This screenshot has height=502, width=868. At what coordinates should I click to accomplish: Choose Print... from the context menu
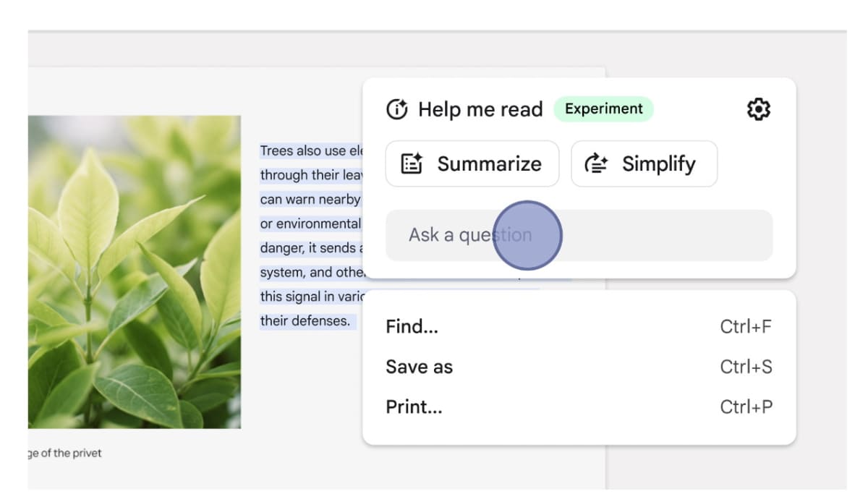tap(414, 407)
